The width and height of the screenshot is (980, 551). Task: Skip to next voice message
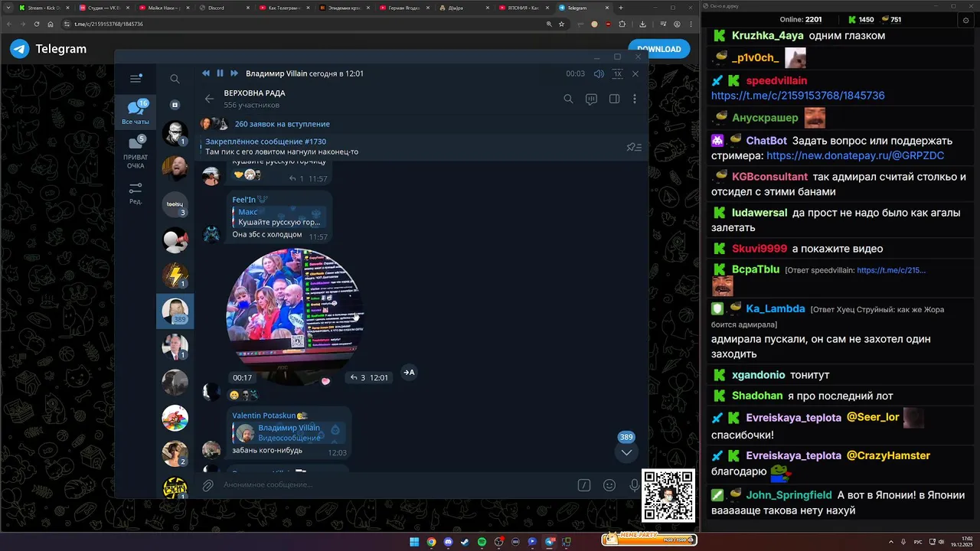(234, 73)
